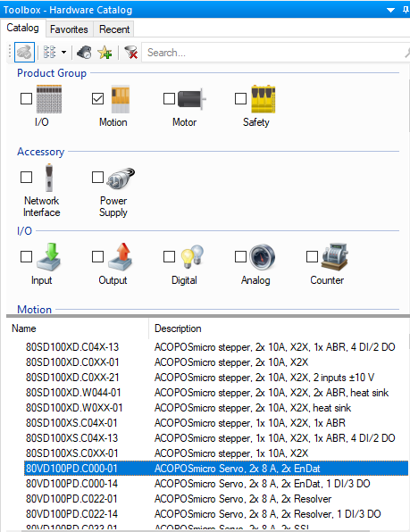Select row 80SD100XD.W0XX-01
Image resolution: width=410 pixels, height=532 pixels.
[x=216, y=408]
